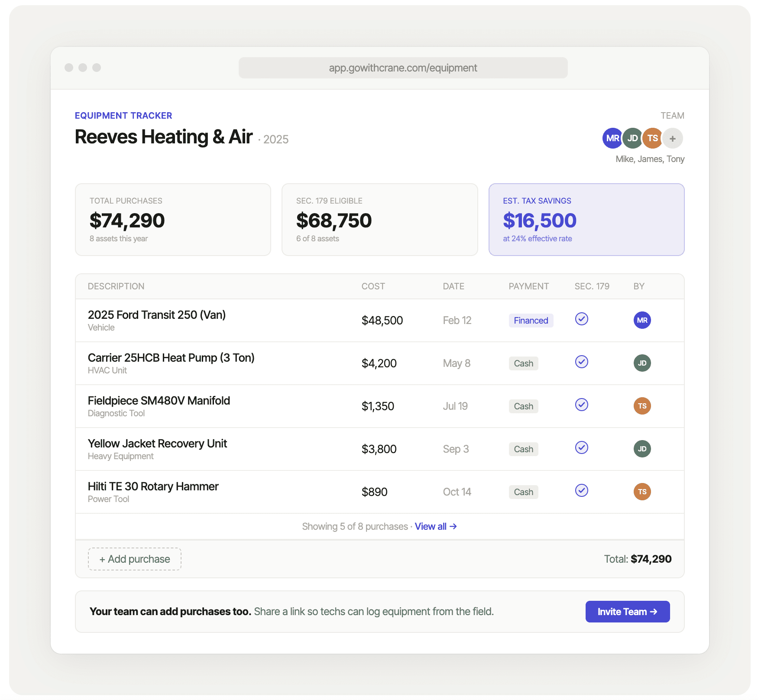
Task: Click the TS avatar on the Hilti Rotary Hammer row
Action: (x=642, y=492)
